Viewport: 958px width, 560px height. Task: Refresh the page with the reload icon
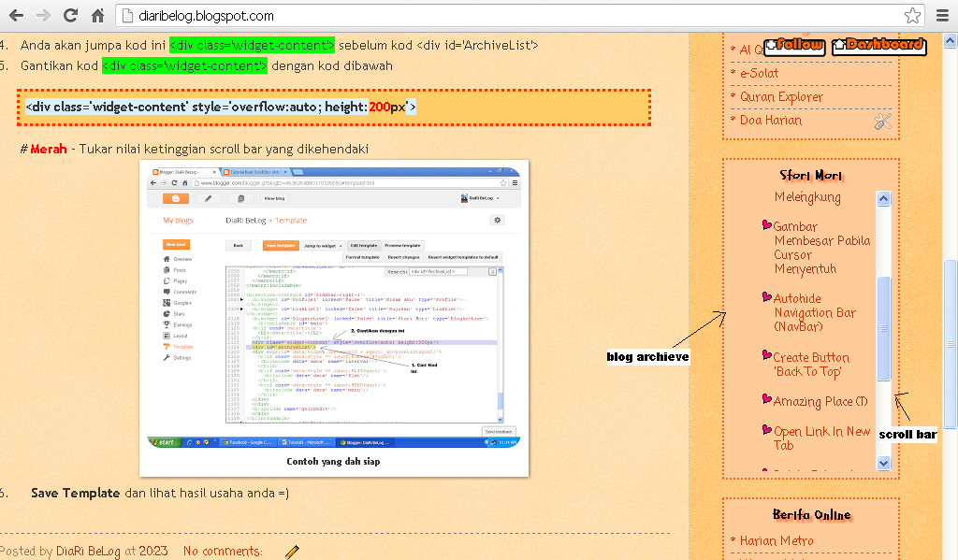[x=70, y=15]
